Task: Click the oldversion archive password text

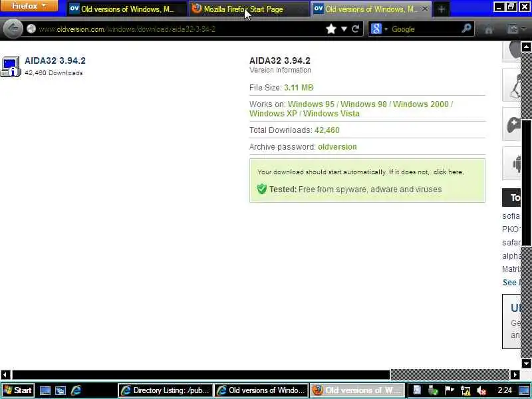Action: click(337, 147)
